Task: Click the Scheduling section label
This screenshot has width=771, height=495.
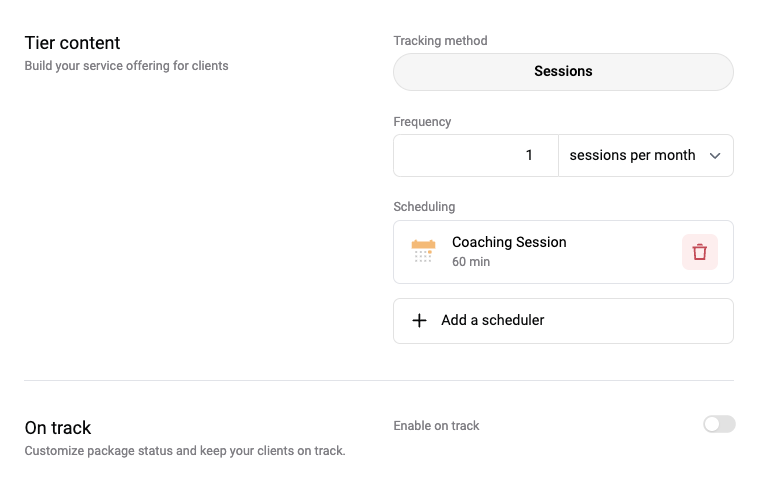Action: pyautogui.click(x=424, y=207)
